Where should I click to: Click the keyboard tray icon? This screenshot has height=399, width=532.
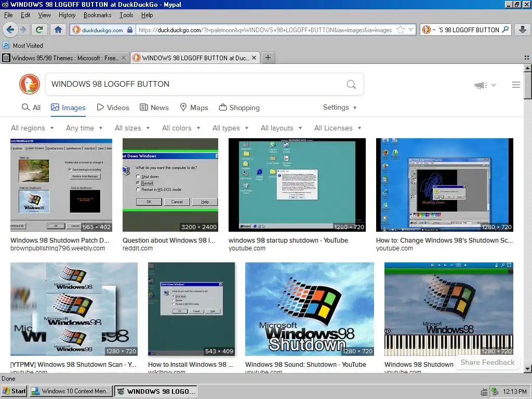click(x=484, y=392)
